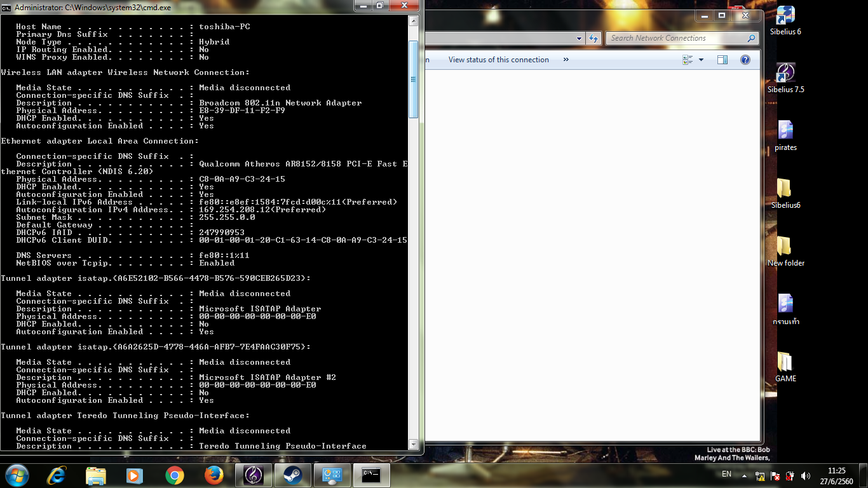Screen dimensions: 868x488
Task: Click the isatap.{A6A2625D-4778-446A-AFB7-7E4FAAC30F75} heading
Action: tap(156, 347)
